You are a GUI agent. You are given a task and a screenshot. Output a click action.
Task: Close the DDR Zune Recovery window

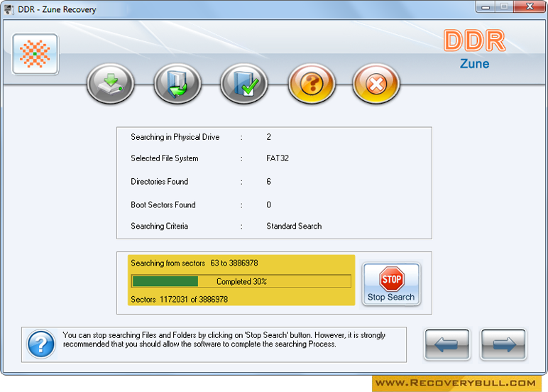click(530, 6)
